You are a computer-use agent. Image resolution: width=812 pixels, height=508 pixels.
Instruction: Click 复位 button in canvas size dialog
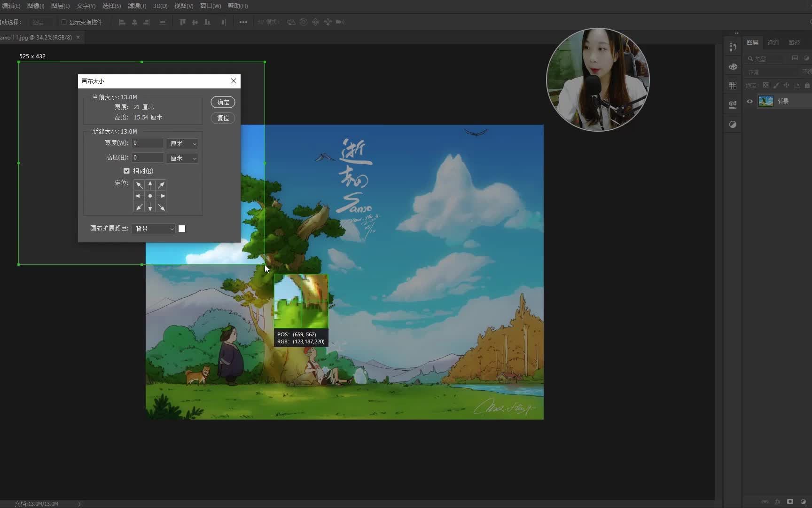click(x=223, y=118)
